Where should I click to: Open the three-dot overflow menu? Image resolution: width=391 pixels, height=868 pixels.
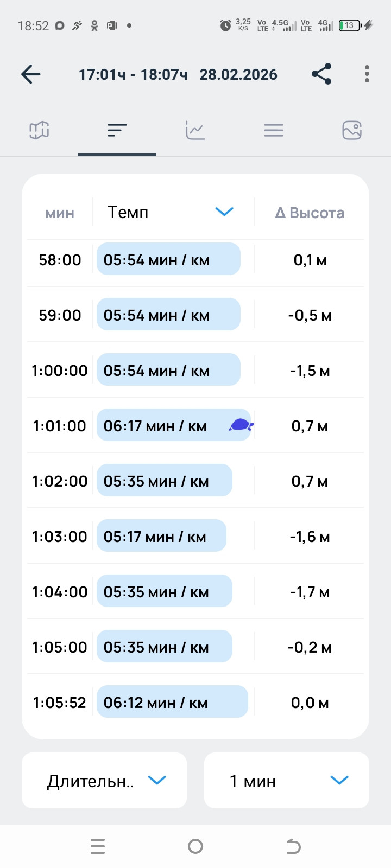[x=367, y=74]
